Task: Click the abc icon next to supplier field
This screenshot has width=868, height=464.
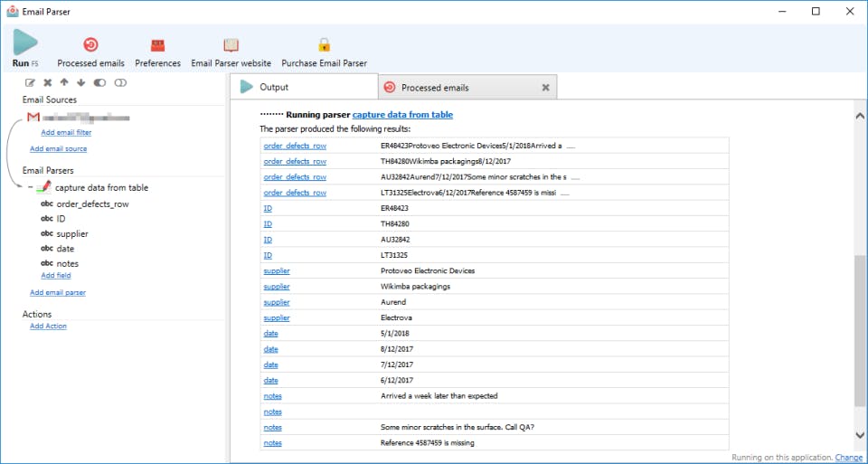Action: (x=47, y=233)
